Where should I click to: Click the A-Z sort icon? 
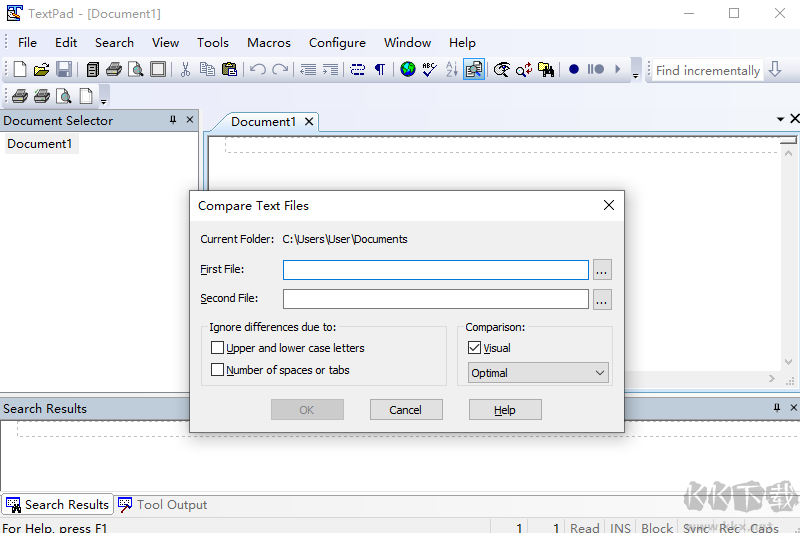click(452, 69)
